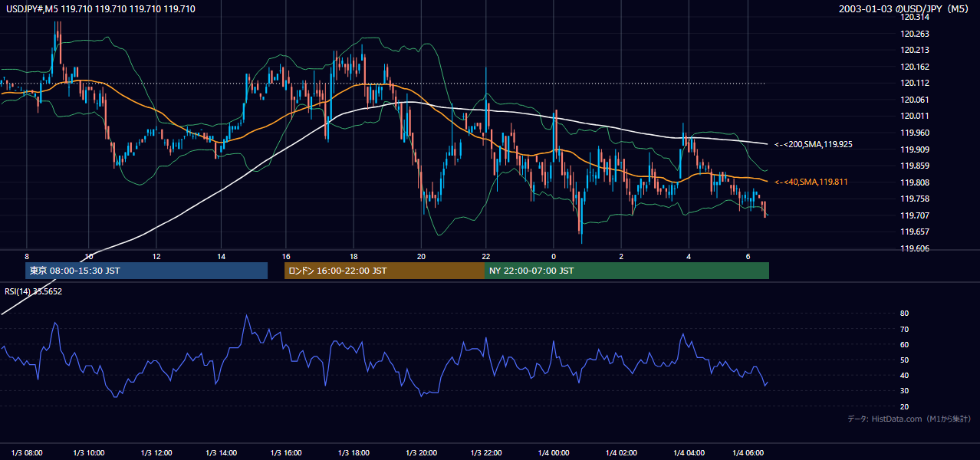The image size is (980, 460).
Task: Click the 120.314 price axis label
Action: coord(916,17)
